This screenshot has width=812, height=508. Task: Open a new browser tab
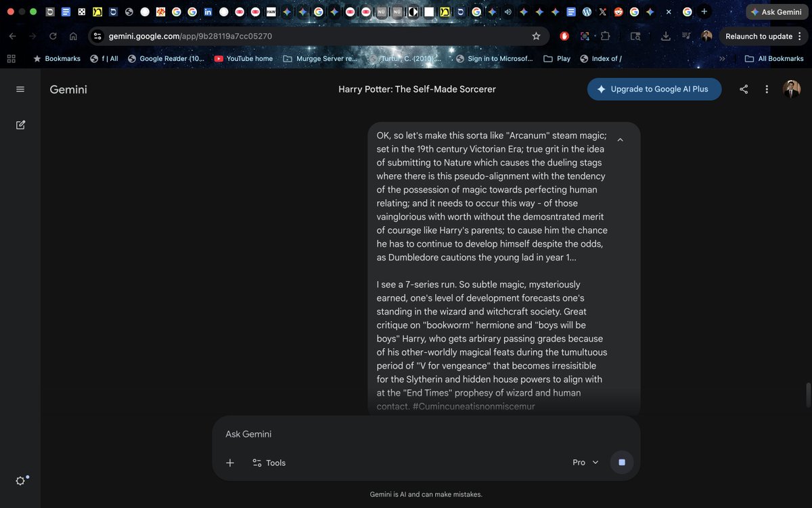click(704, 12)
